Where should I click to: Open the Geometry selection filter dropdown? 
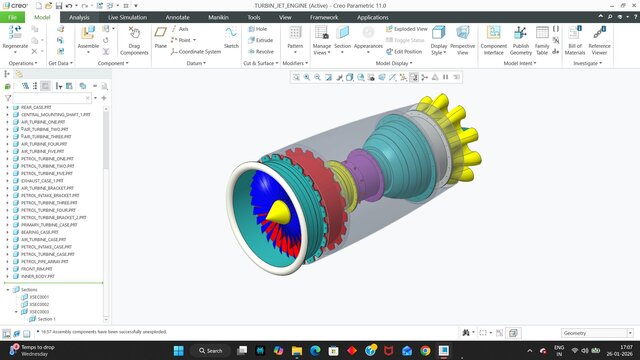630,333
